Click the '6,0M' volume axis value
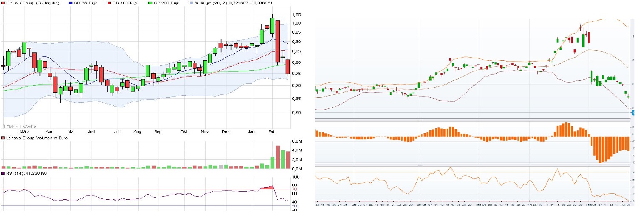The width and height of the screenshot is (644, 218). [296, 142]
